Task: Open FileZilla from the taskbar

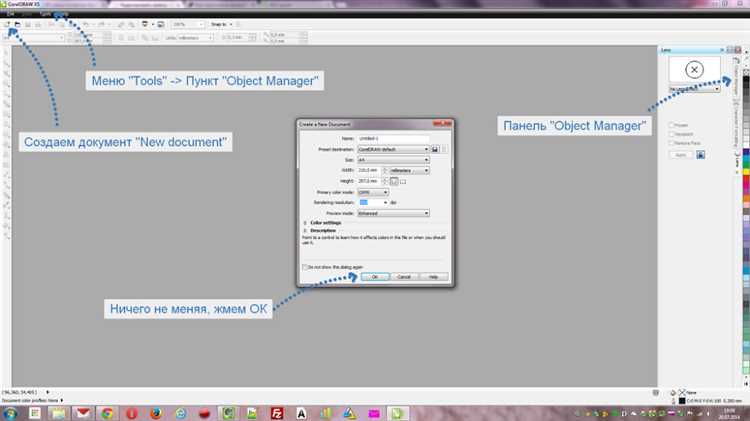Action: (x=277, y=413)
